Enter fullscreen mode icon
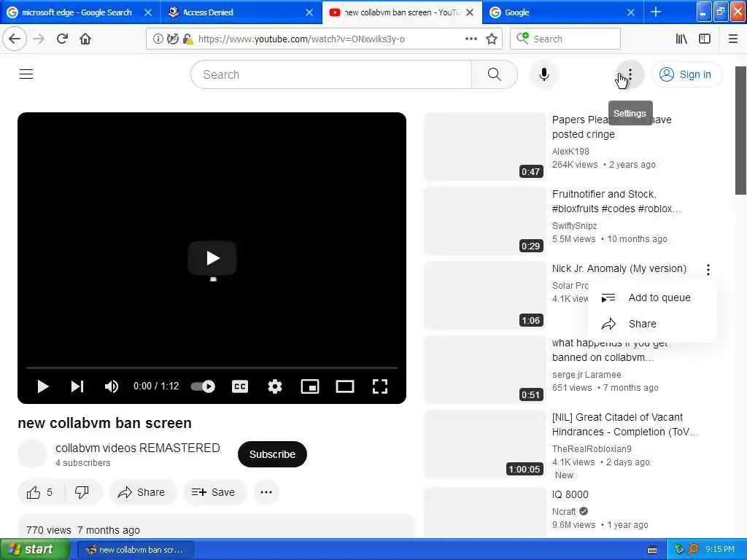This screenshot has height=560, width=747. point(379,386)
